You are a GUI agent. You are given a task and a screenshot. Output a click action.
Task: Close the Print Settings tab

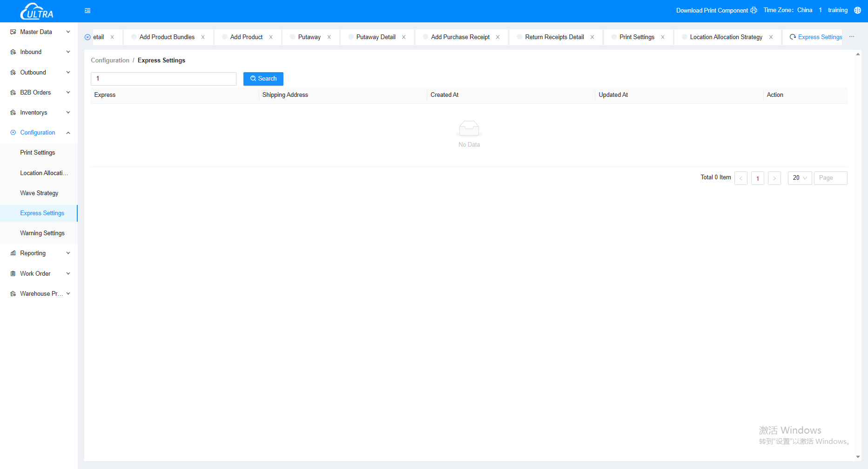663,37
